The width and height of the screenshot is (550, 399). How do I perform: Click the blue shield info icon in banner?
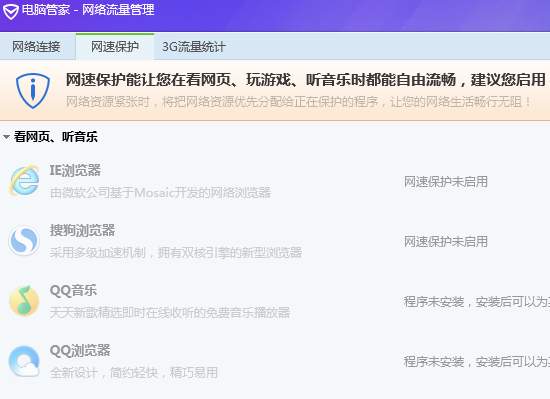coord(33,91)
